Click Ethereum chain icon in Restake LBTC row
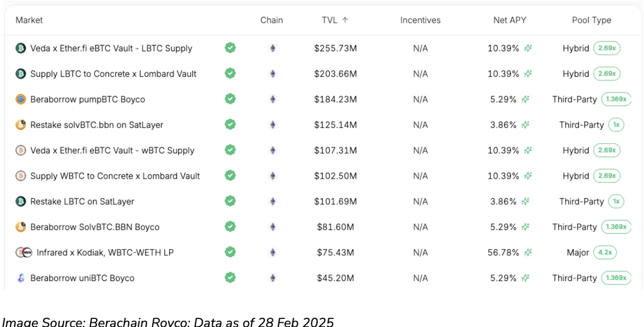This screenshot has height=327, width=644. pyautogui.click(x=272, y=201)
